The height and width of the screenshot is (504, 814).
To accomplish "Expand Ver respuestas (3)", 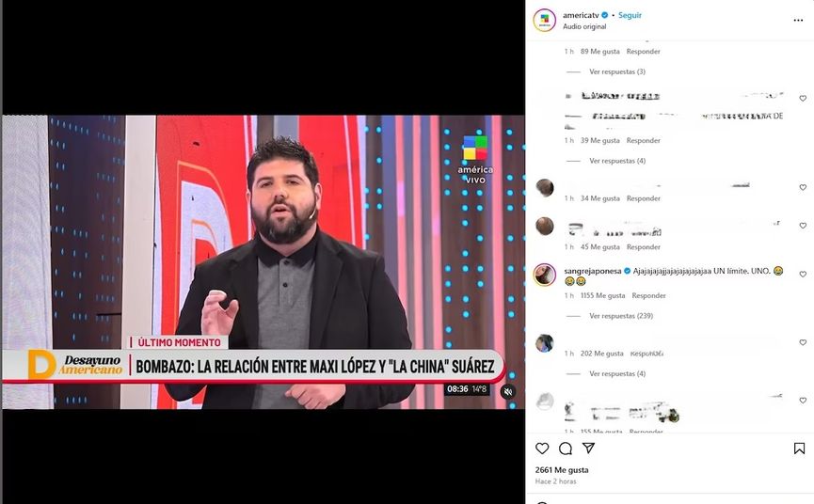I will [617, 71].
